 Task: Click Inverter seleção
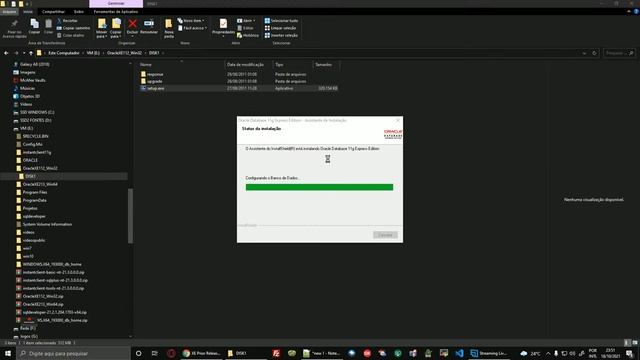click(x=281, y=35)
